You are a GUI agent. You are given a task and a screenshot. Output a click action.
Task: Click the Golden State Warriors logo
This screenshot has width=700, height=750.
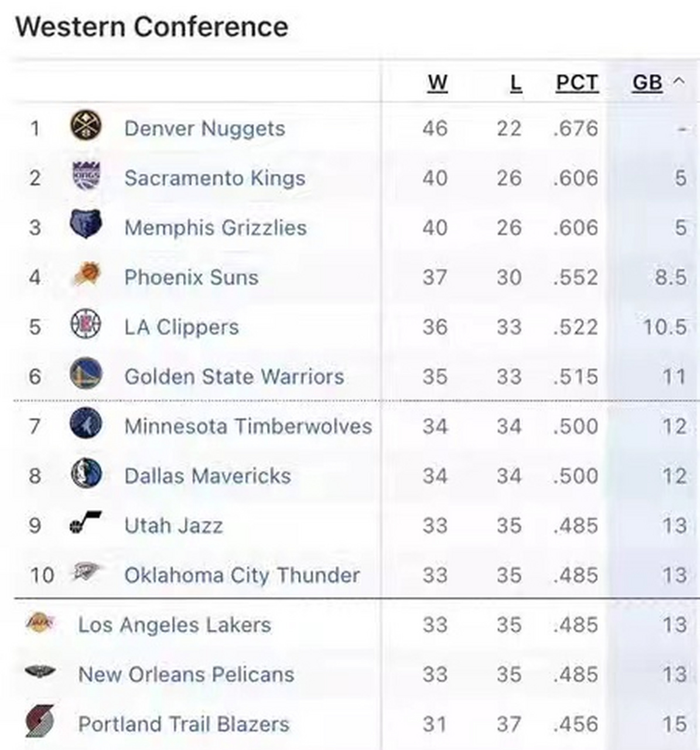pyautogui.click(x=86, y=374)
